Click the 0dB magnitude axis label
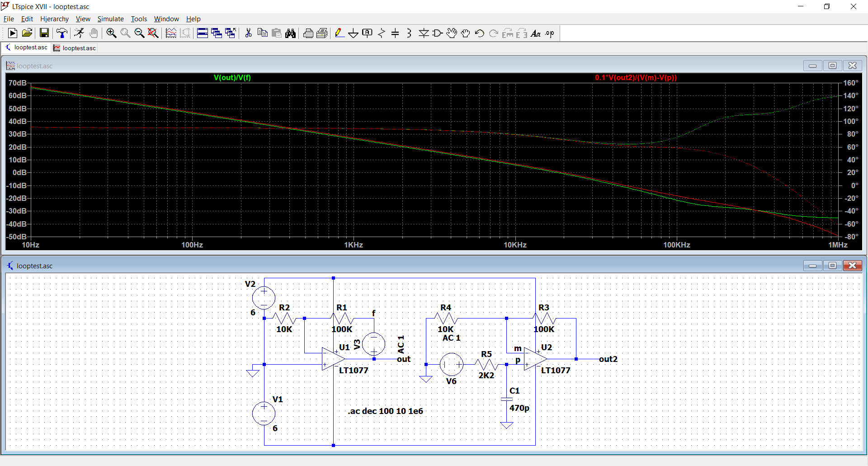868x466 pixels. pyautogui.click(x=19, y=172)
